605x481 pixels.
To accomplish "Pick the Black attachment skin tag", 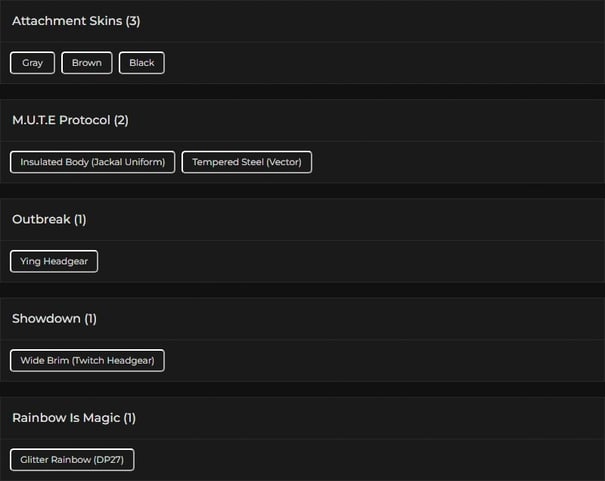I will click(142, 63).
